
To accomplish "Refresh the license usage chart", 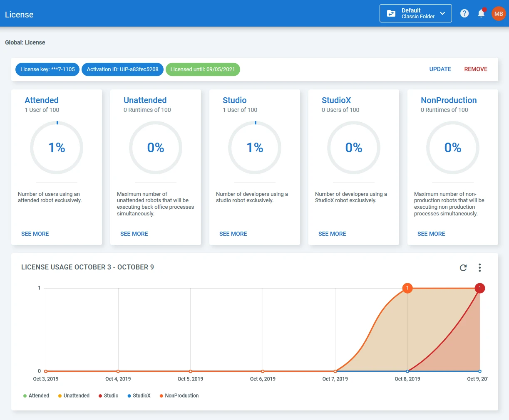I will pyautogui.click(x=463, y=267).
